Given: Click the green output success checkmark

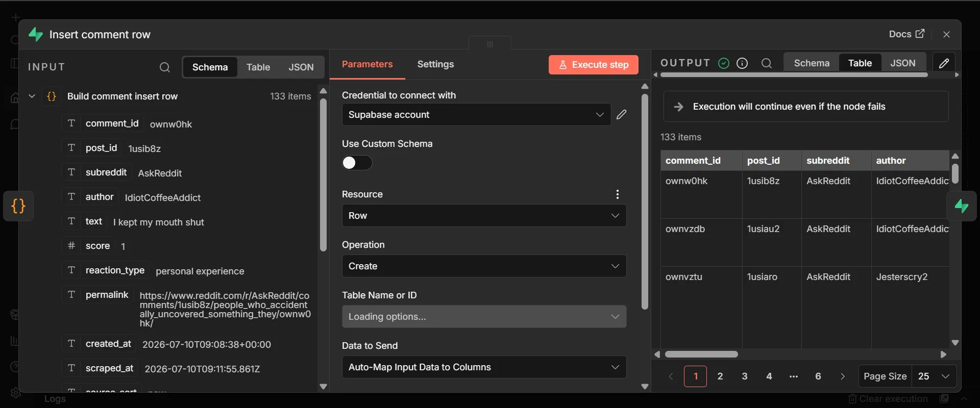Looking at the screenshot, I should tap(723, 63).
